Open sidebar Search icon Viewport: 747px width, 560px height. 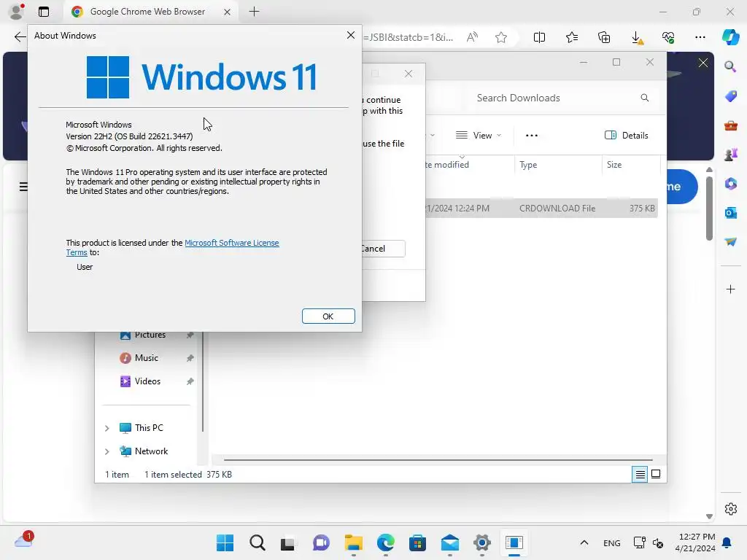(730, 66)
